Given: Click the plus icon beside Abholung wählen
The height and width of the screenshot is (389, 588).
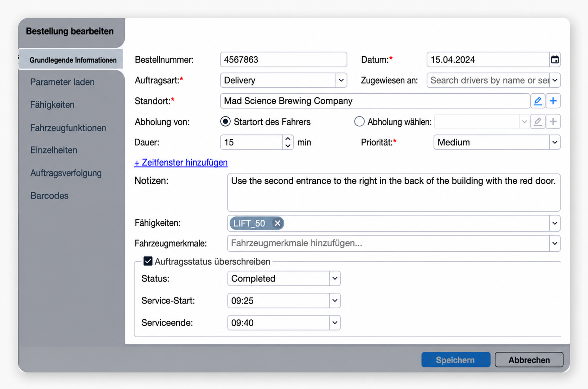Looking at the screenshot, I should click(553, 122).
